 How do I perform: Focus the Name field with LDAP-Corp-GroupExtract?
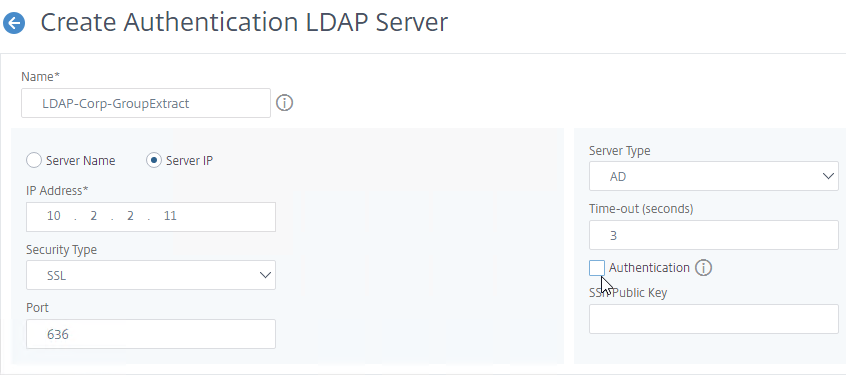146,103
